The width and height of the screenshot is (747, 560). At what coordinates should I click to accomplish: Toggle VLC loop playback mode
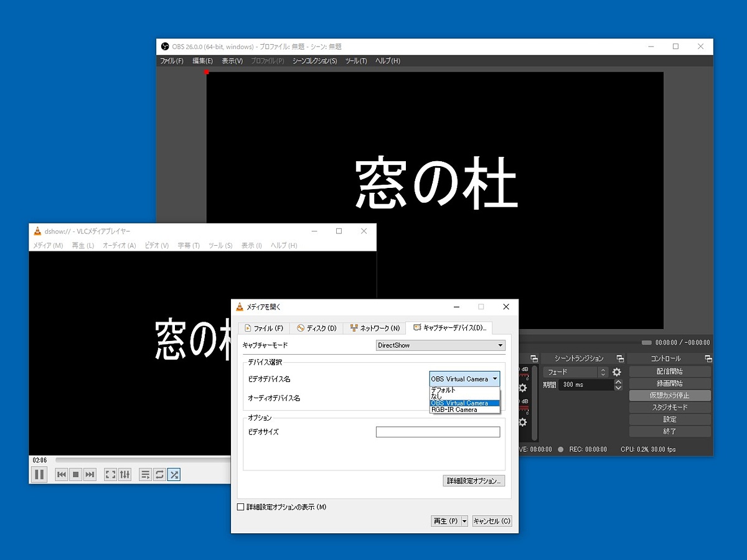(159, 475)
